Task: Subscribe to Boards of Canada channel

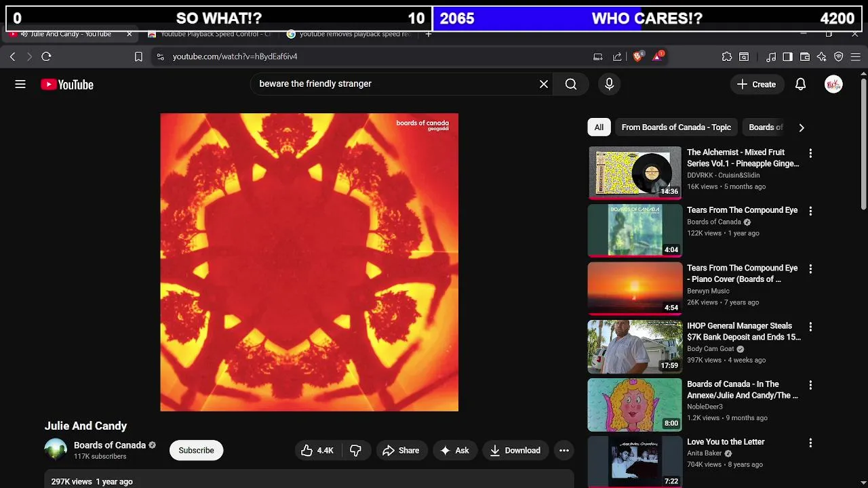Action: [x=196, y=450]
